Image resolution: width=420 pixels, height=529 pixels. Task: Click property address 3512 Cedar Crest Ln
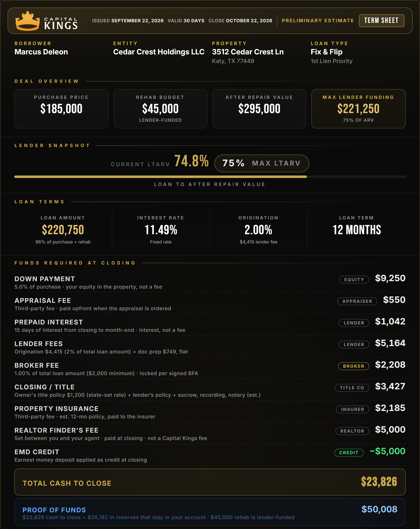(248, 52)
